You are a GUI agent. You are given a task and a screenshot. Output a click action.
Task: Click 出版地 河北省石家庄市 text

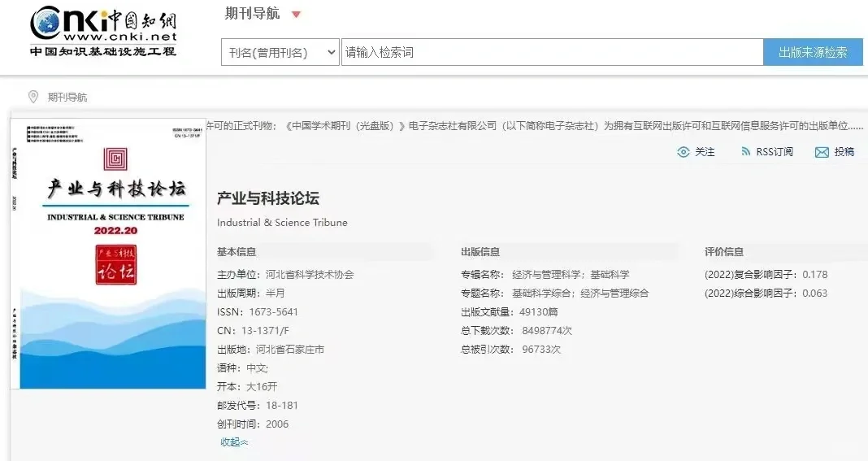click(x=271, y=350)
